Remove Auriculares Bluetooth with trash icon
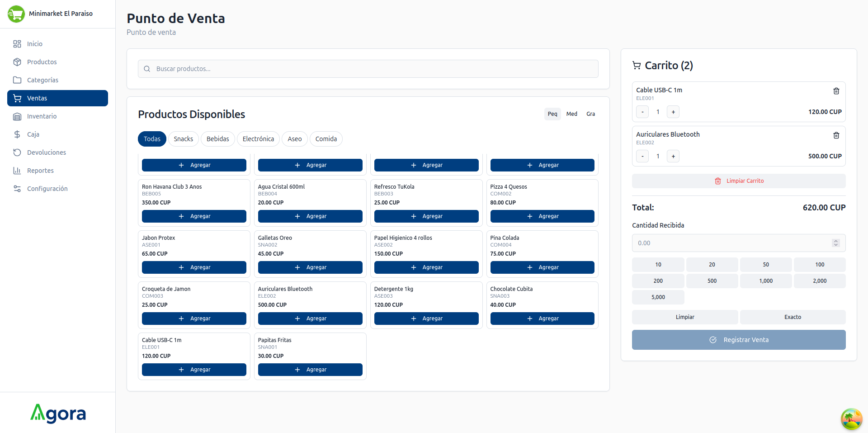This screenshot has width=868, height=433. point(836,135)
